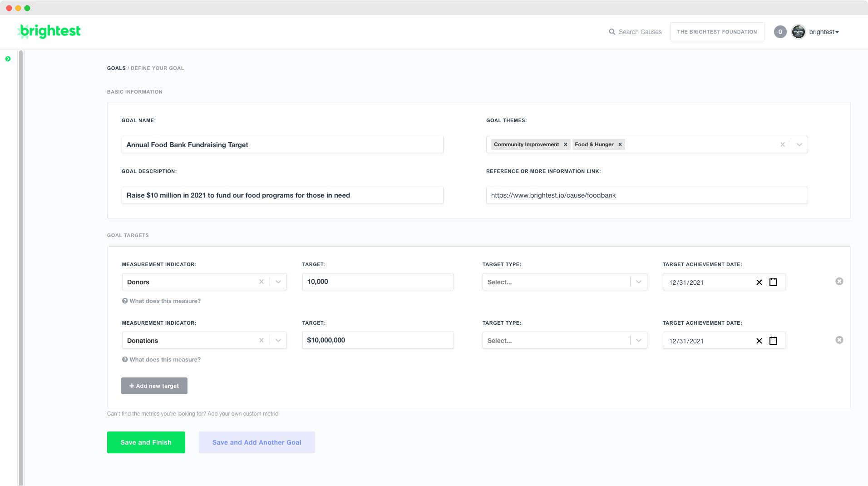This screenshot has width=868, height=486.
Task: Click the macOS green maximize button
Action: click(27, 8)
